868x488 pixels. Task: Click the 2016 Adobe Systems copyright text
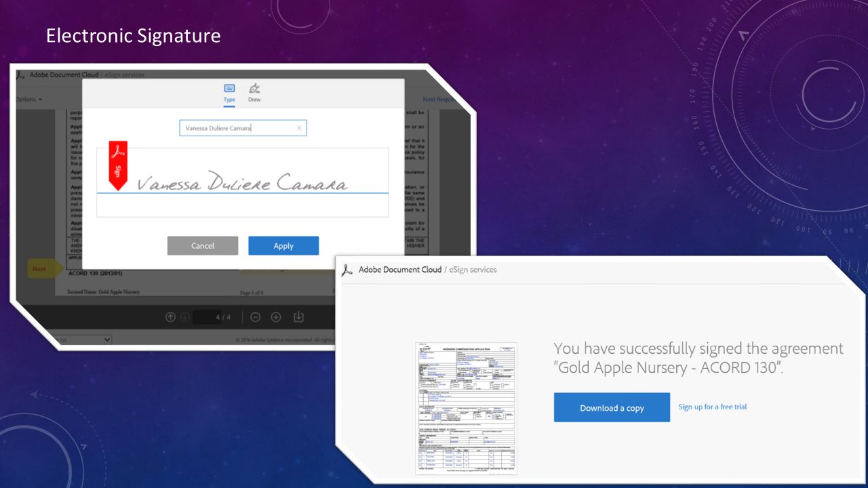286,340
